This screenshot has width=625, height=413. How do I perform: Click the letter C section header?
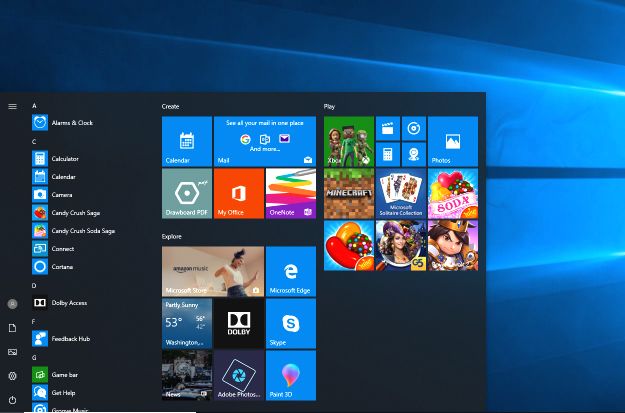(34, 142)
